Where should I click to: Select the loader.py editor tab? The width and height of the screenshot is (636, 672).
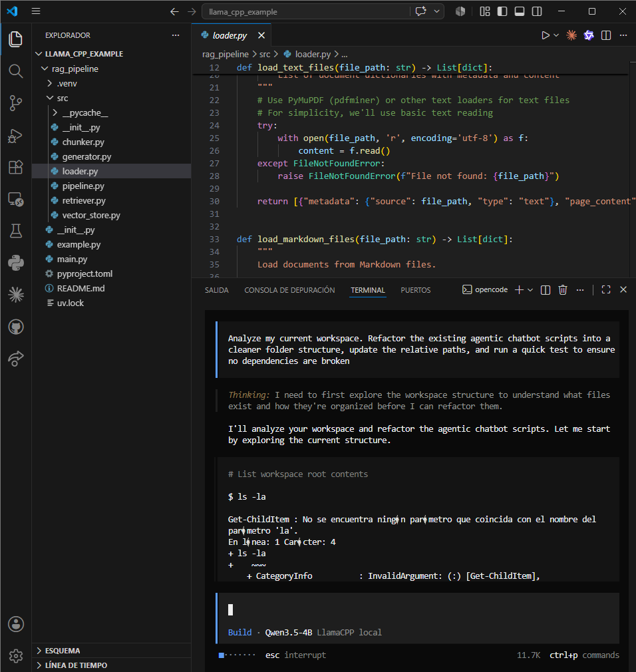pos(230,35)
